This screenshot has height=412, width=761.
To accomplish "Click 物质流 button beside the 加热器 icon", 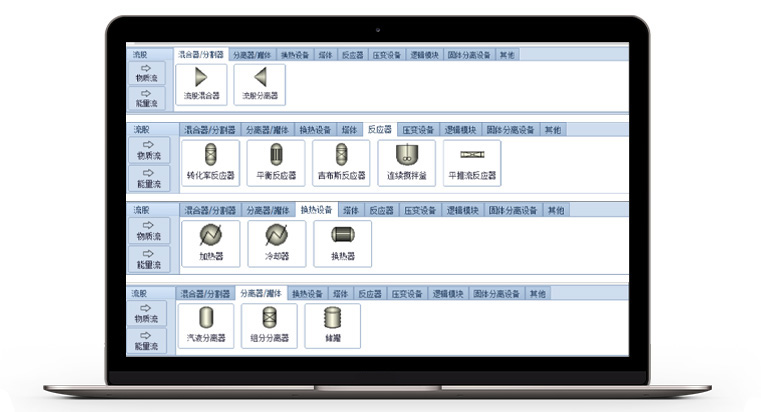I will click(148, 231).
